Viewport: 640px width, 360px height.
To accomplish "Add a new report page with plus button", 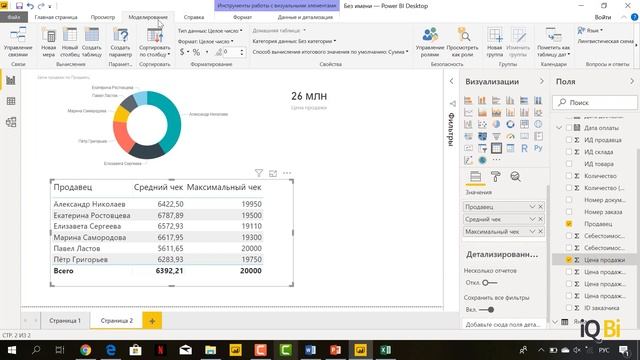I will tap(152, 321).
